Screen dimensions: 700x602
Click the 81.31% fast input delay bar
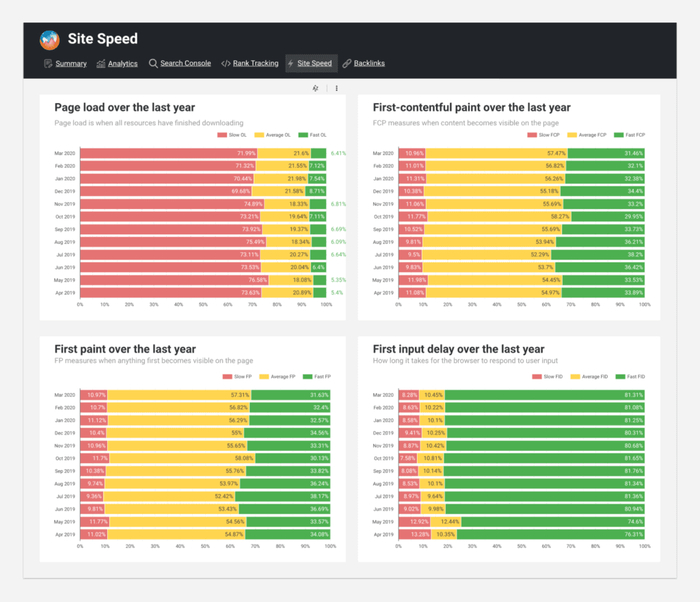tap(545, 395)
